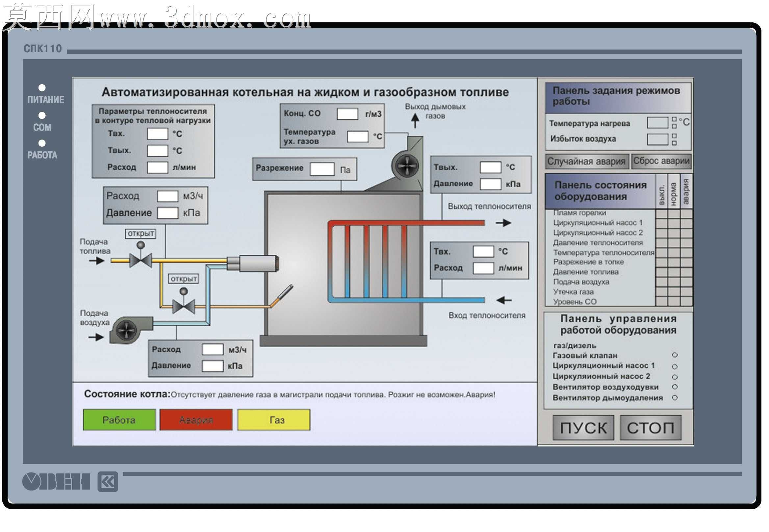The width and height of the screenshot is (769, 532).
Task: Click the air supply arrow under Подача воздуха
Action: point(96,337)
